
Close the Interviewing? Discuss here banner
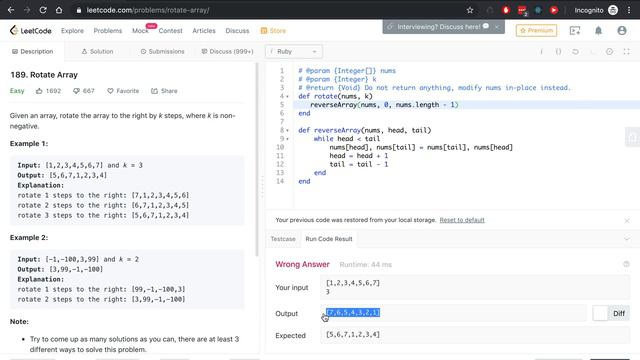(x=497, y=27)
